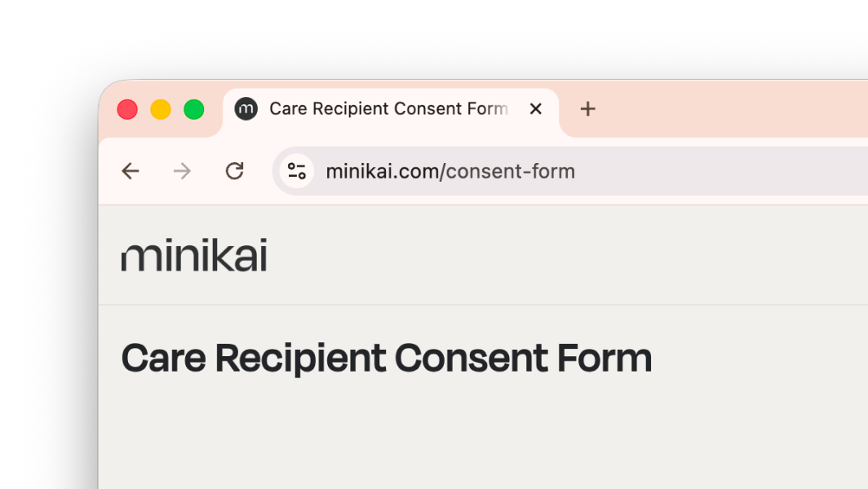Click the minikai favicon in the tab
Screen dimensions: 868x489
pos(246,109)
